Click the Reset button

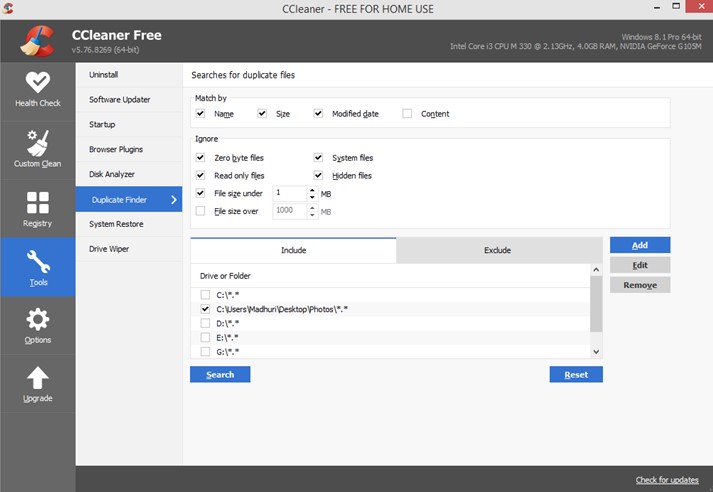click(x=576, y=375)
